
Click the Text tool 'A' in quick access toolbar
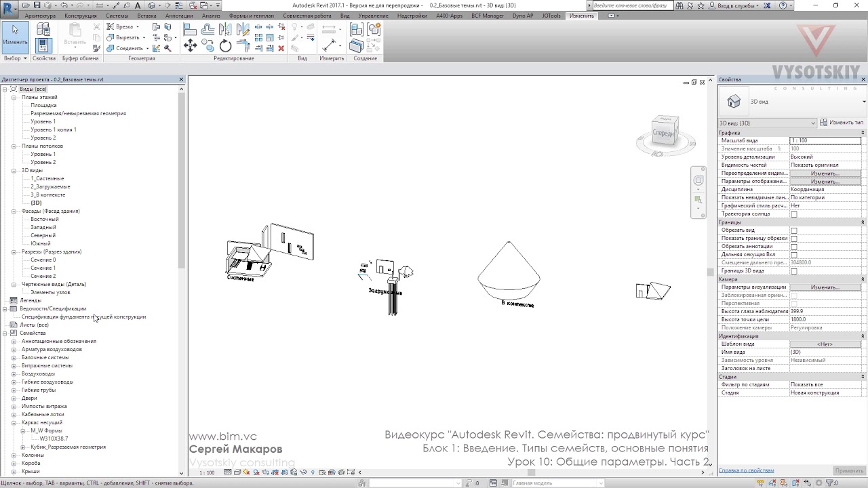pos(138,5)
